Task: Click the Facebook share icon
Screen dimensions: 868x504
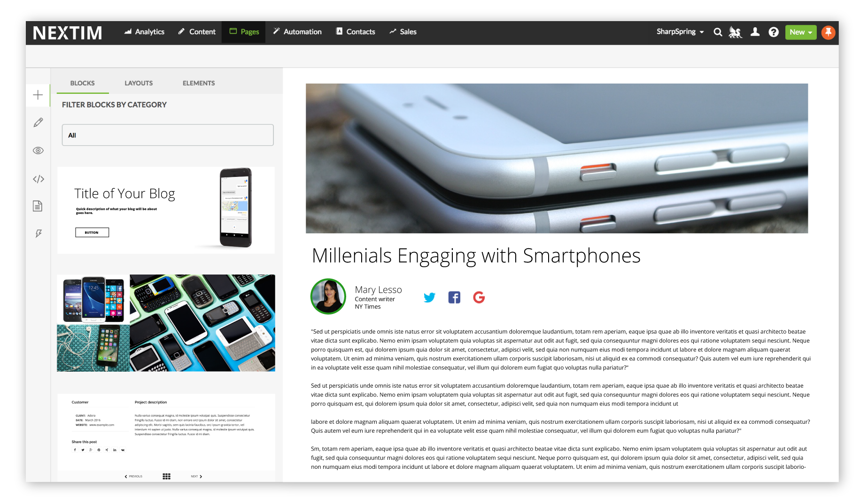Action: [454, 297]
